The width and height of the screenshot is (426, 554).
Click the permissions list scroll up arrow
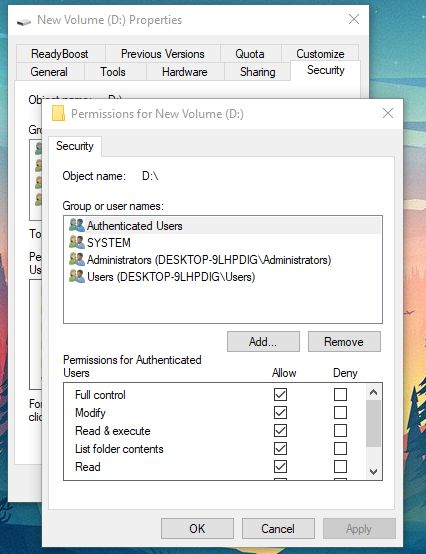pos(373,392)
